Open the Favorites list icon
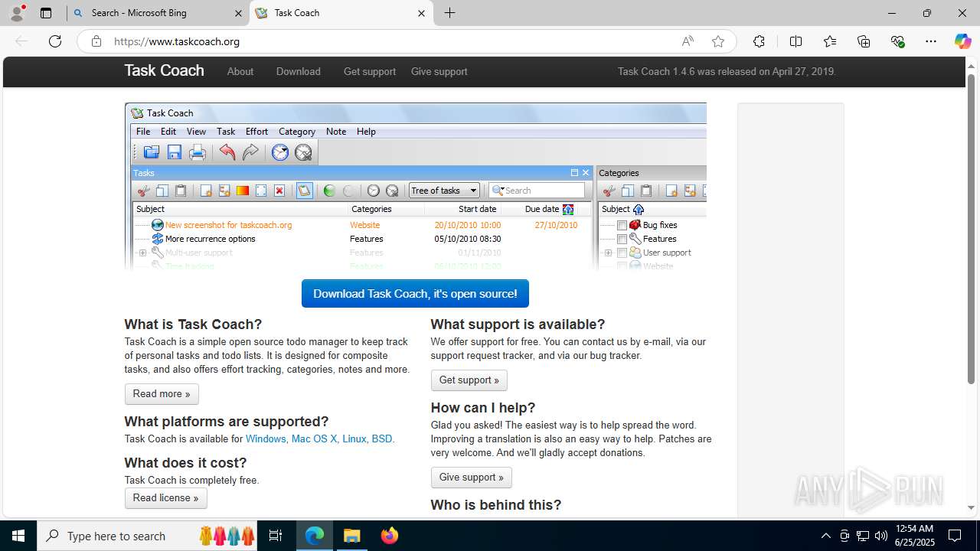Screen dimensions: 980x551 (830, 41)
